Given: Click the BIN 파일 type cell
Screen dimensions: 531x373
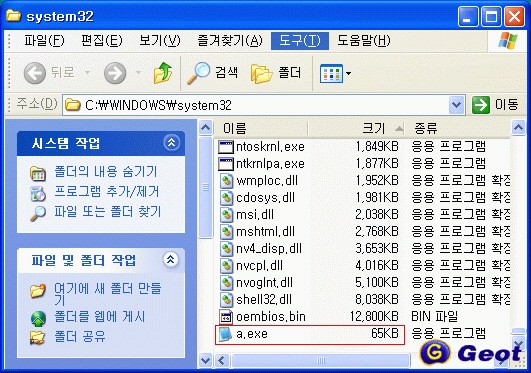Looking at the screenshot, I should (x=434, y=316).
